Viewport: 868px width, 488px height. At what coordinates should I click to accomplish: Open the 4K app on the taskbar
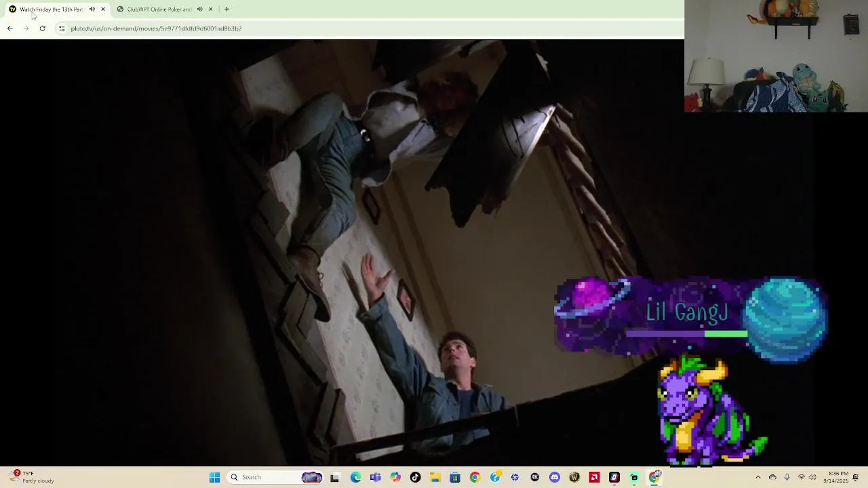click(x=535, y=477)
